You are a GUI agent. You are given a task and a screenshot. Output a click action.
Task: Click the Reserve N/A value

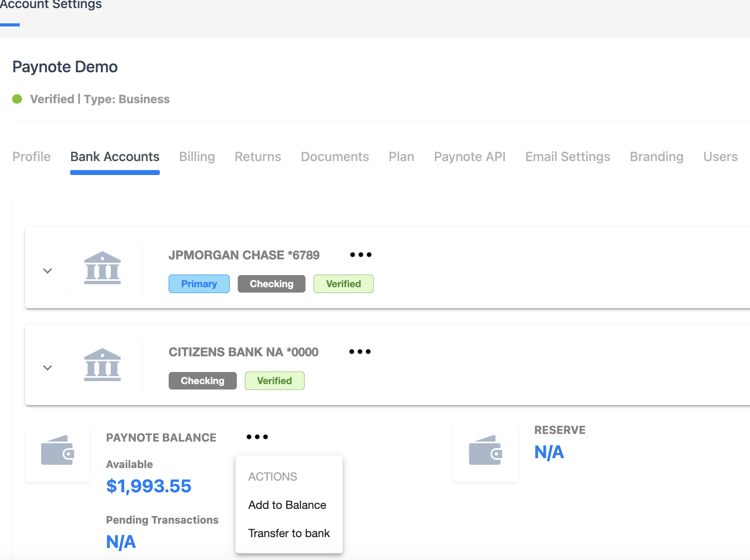tap(549, 452)
